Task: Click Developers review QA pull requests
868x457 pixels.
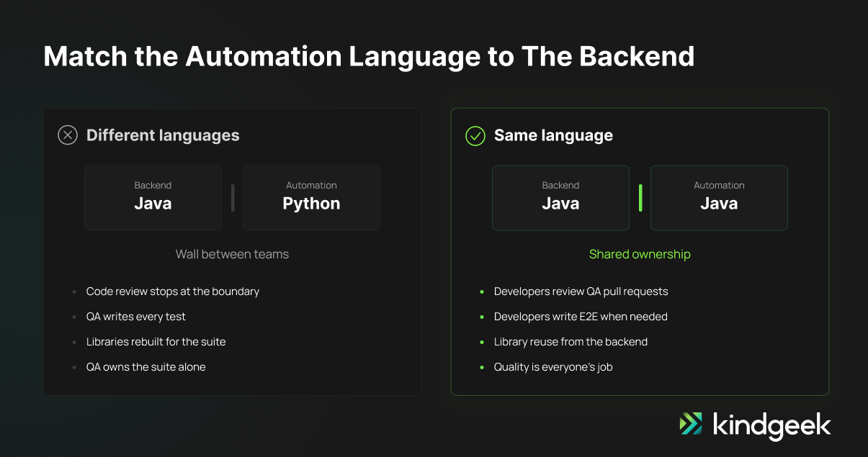Action: [581, 291]
